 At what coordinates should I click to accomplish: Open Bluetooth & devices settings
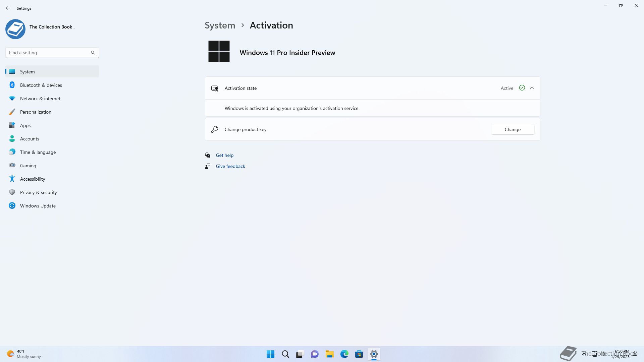41,85
